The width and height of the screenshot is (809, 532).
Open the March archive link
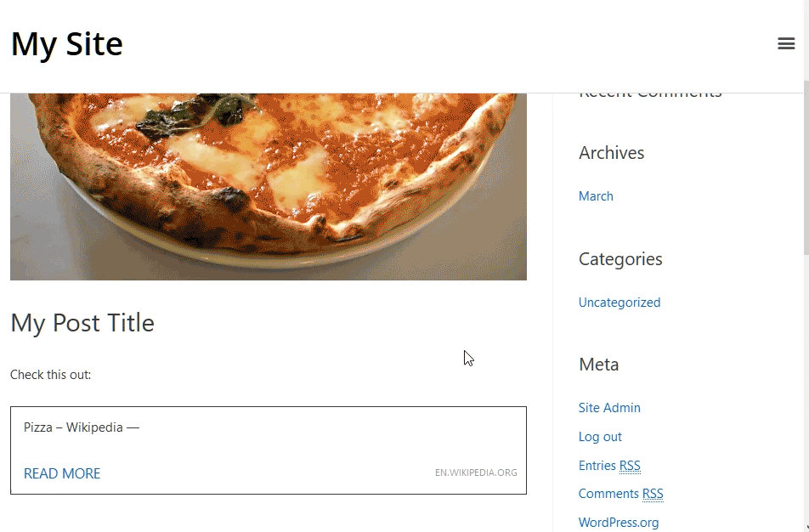click(596, 196)
